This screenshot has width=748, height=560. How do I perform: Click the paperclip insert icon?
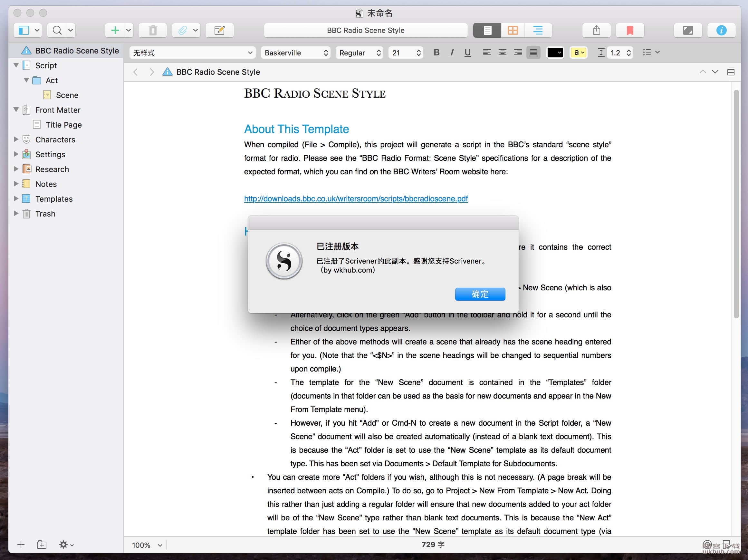[182, 30]
